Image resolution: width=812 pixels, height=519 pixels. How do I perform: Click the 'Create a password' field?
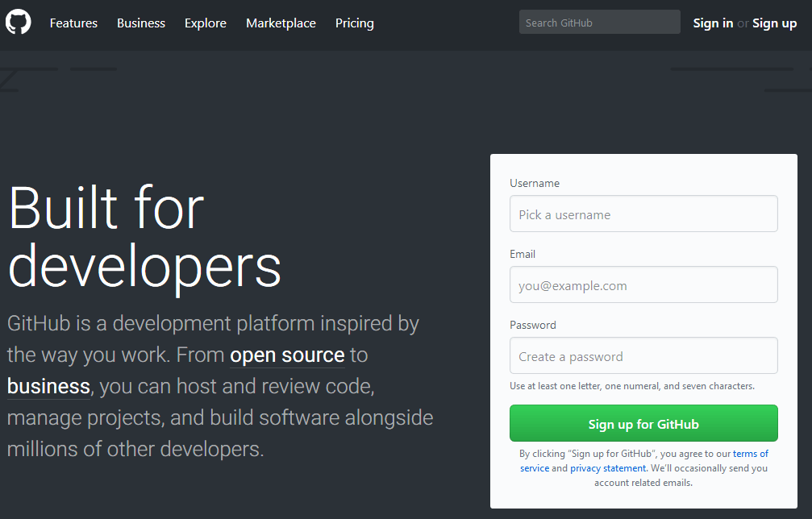(643, 355)
